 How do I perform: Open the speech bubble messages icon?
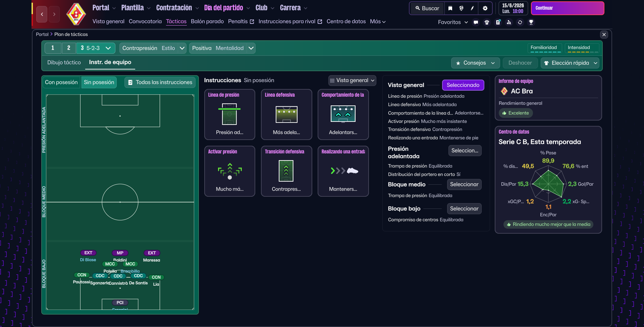click(476, 22)
